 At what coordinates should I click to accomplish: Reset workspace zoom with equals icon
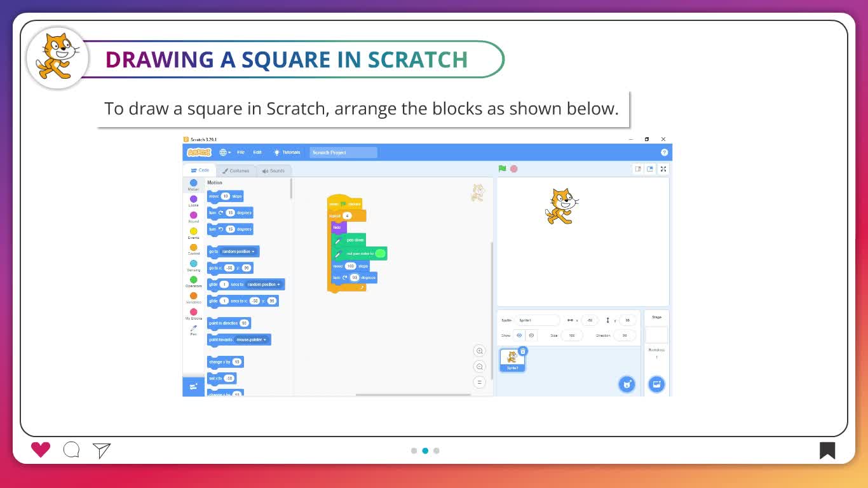[x=480, y=382]
